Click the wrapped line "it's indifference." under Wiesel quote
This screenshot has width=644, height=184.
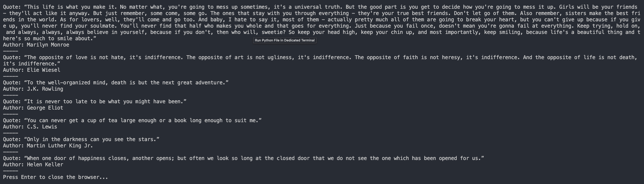click(x=32, y=64)
